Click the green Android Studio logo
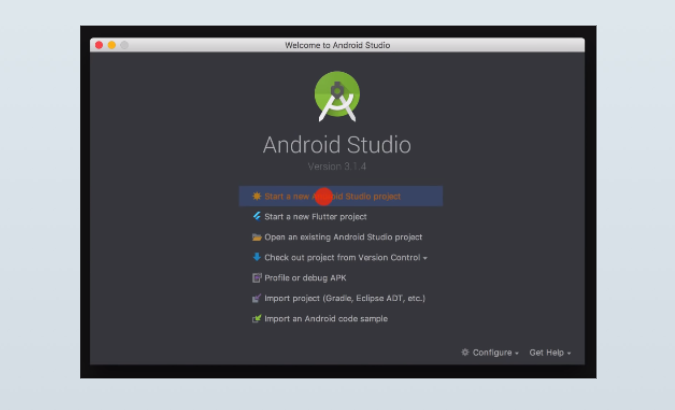 point(337,96)
